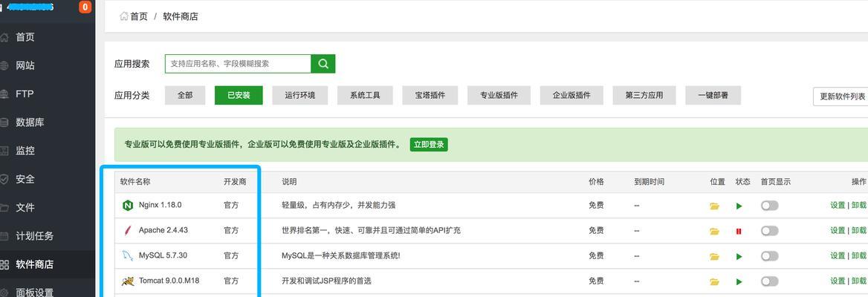Screen dimensions: 868x297
Task: Click the green search magnifier button
Action: [323, 64]
